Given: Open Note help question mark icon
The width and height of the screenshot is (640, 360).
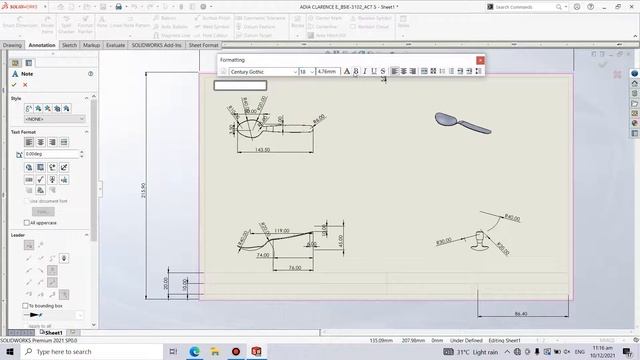Looking at the screenshot, I should [91, 74].
